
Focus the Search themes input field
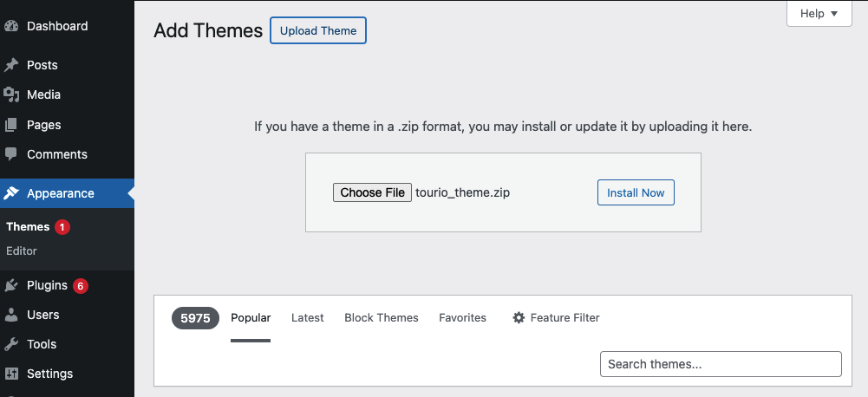point(721,364)
